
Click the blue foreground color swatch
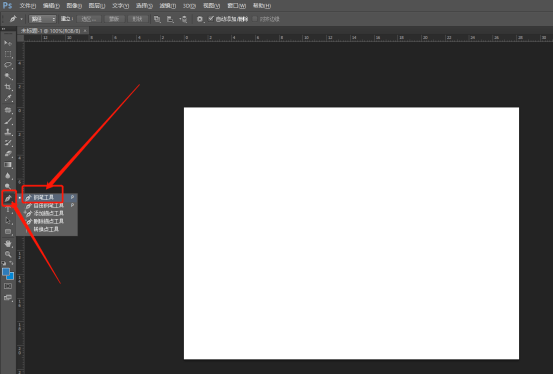coord(6,272)
